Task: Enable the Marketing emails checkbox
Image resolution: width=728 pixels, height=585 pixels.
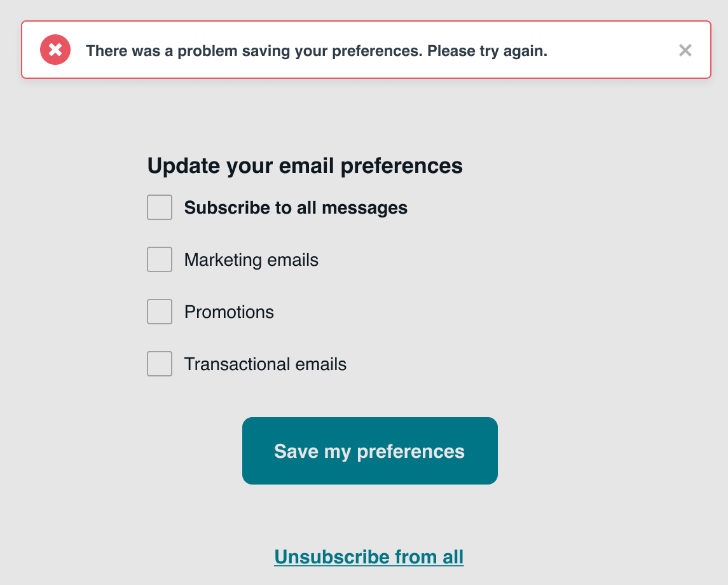Action: 160,259
